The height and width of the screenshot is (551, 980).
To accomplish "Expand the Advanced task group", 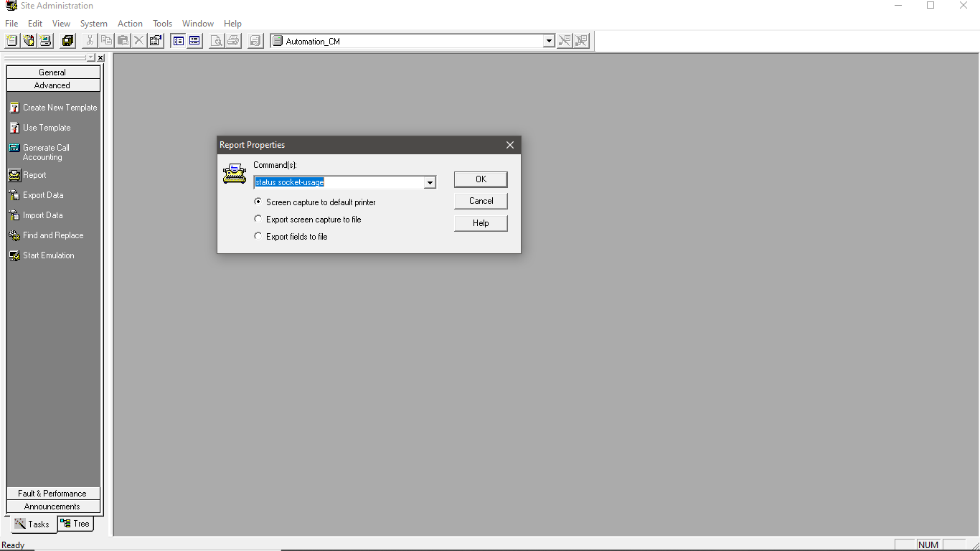I will 53,85.
